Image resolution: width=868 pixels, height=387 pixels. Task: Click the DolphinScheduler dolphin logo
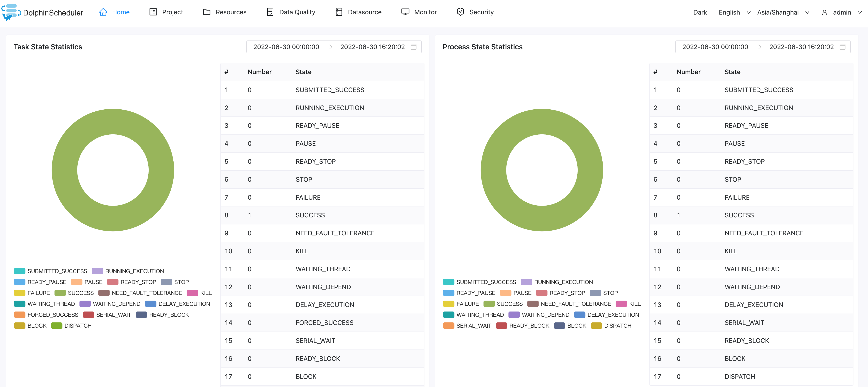pyautogui.click(x=10, y=12)
